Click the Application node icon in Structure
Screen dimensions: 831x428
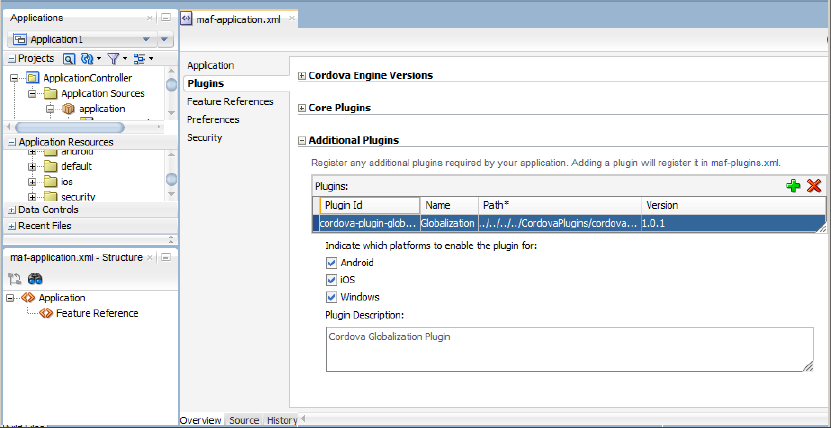pos(28,298)
